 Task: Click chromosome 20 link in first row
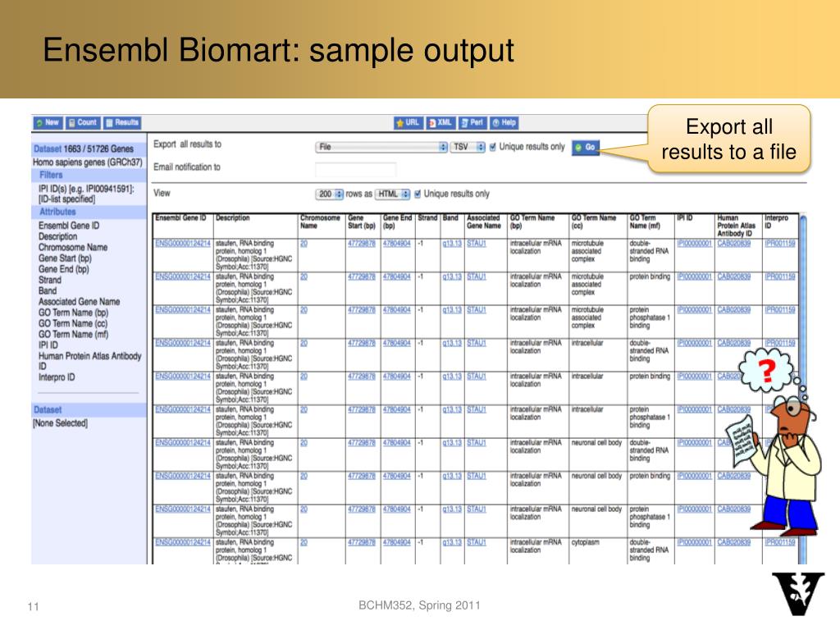[x=304, y=244]
